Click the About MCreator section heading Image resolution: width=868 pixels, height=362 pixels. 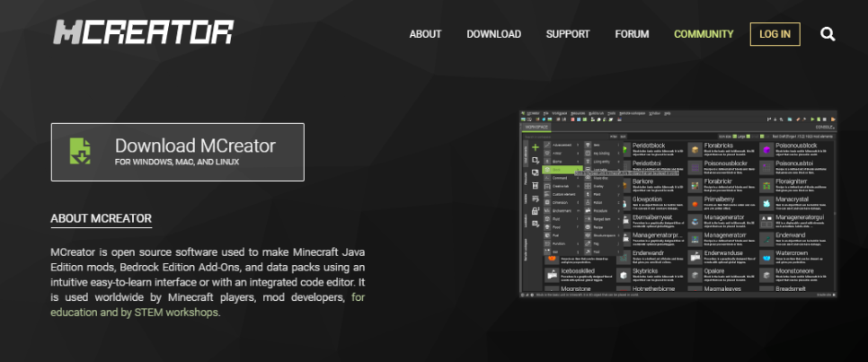(x=101, y=218)
